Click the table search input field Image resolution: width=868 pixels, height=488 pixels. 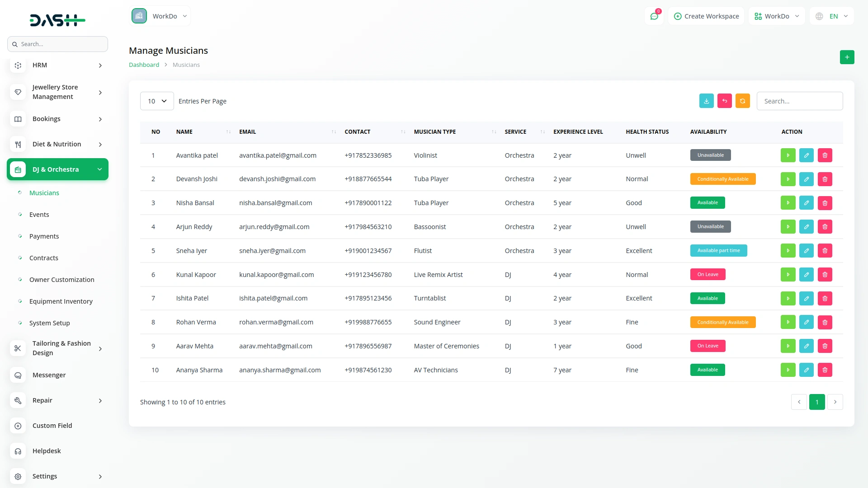coord(799,101)
